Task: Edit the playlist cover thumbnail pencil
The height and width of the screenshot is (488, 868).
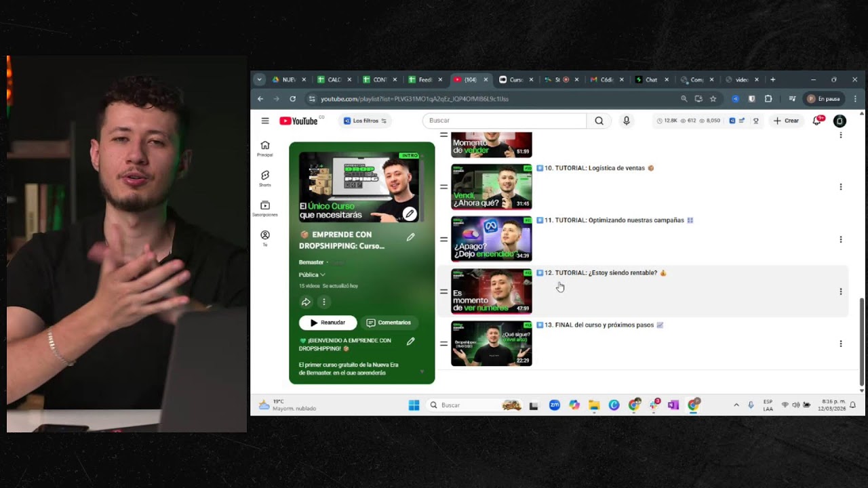Action: [x=410, y=214]
